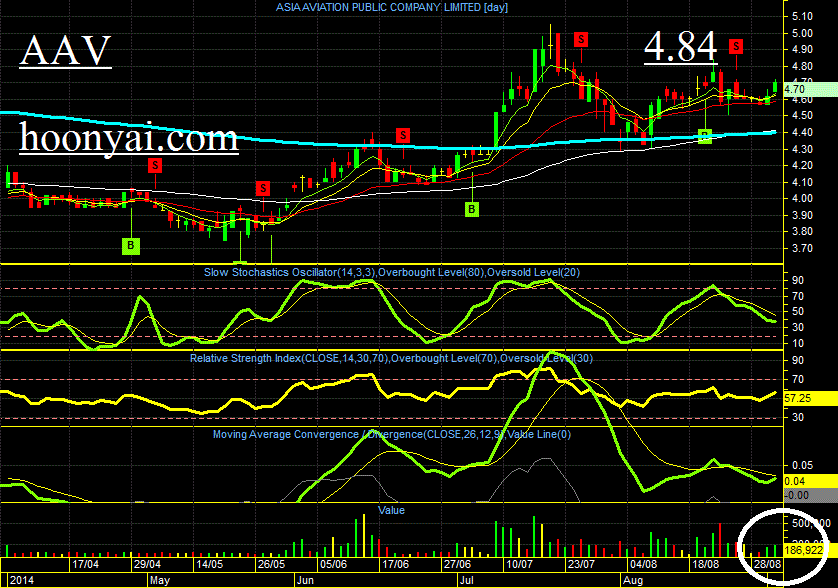Click the 4.90 price axis label
This screenshot has width=838, height=588.
pos(802,50)
